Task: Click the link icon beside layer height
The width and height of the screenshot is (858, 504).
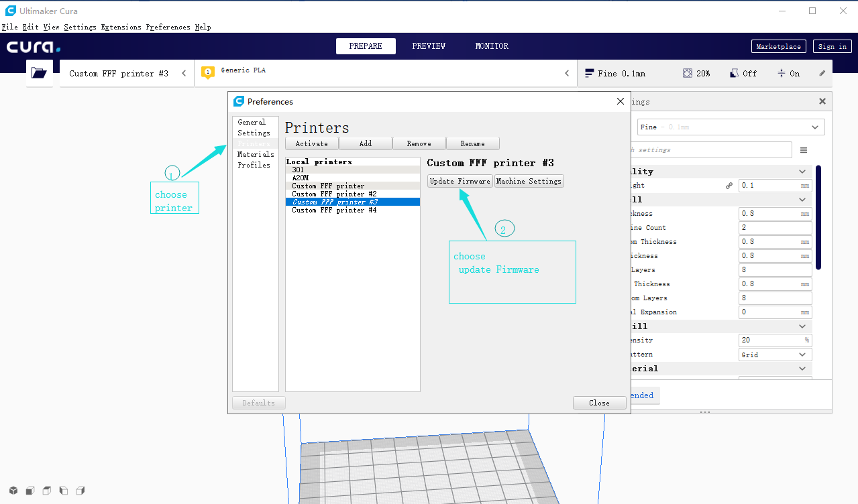Action: (729, 186)
